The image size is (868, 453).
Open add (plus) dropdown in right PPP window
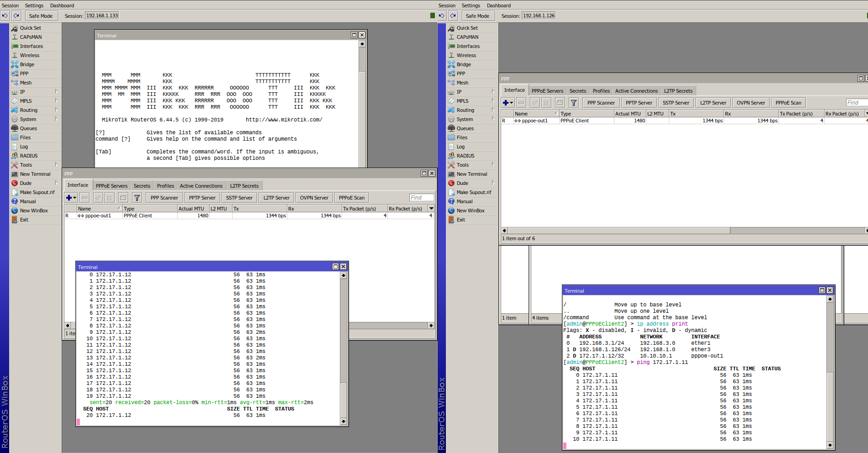click(x=508, y=103)
